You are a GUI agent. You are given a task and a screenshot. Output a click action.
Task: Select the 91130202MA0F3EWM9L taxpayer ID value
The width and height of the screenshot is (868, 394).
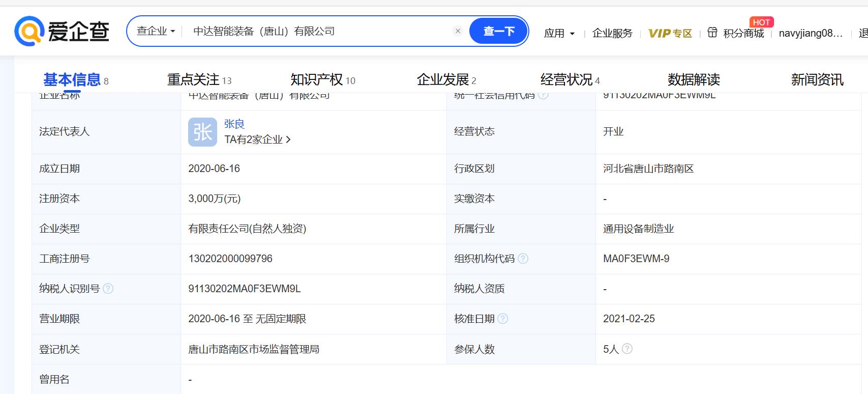coord(245,289)
